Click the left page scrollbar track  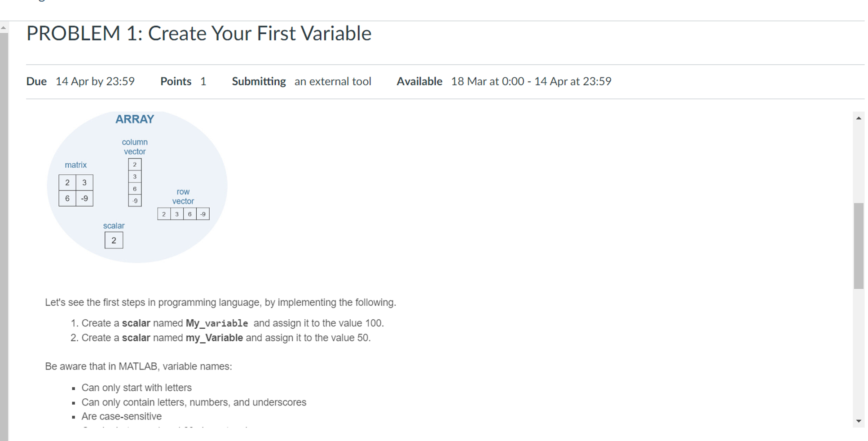(x=4, y=225)
